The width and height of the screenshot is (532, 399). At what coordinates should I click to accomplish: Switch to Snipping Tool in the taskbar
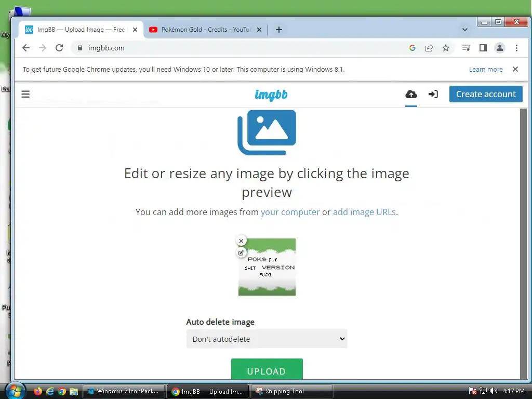292,391
